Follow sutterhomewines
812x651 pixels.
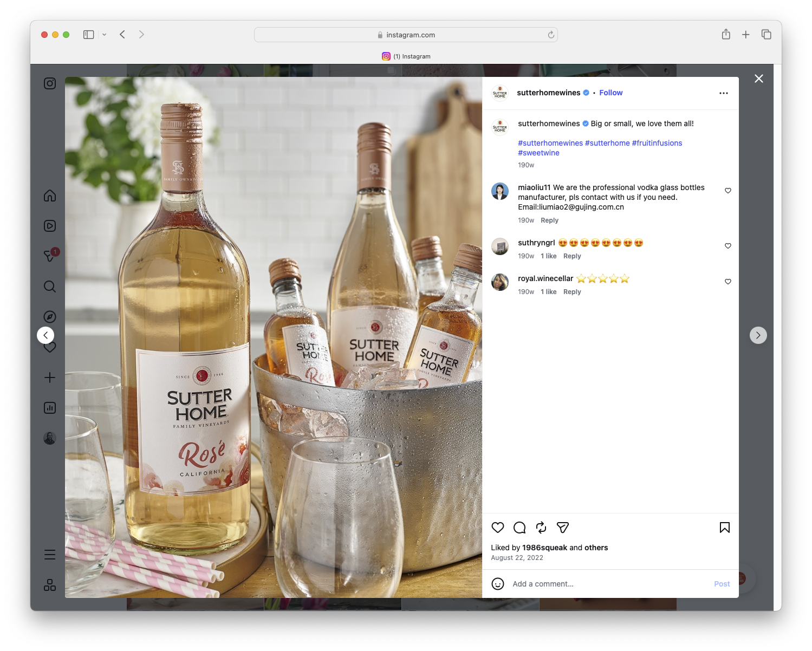[x=611, y=93]
